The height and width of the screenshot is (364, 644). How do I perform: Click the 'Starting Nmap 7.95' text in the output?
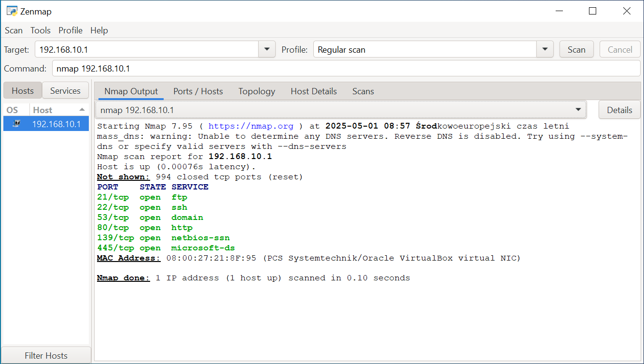(x=145, y=126)
